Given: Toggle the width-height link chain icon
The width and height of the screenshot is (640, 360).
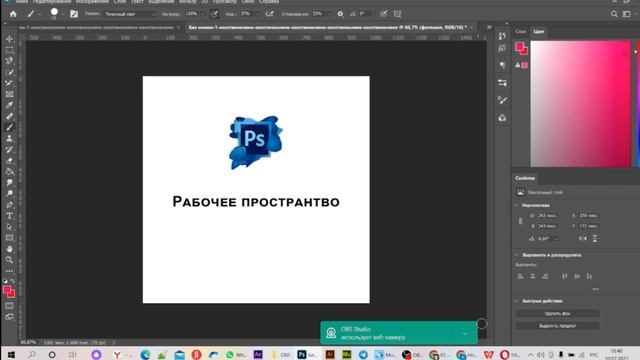Looking at the screenshot, I should (x=520, y=221).
